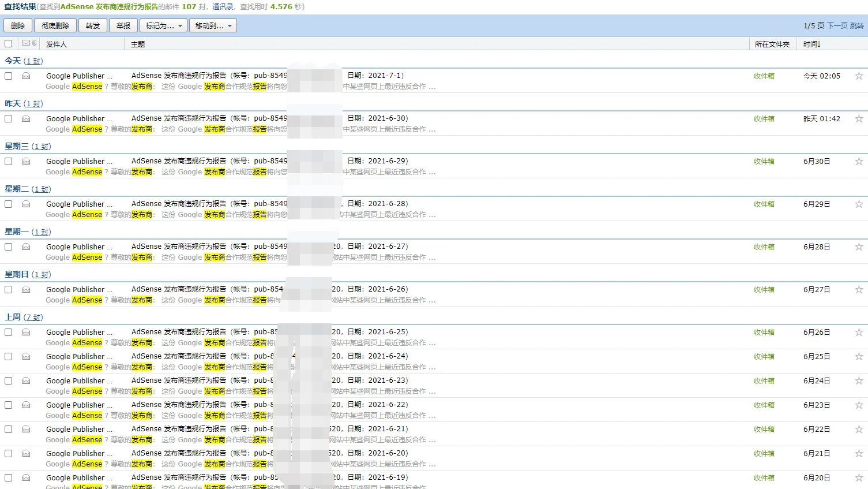Click envelope icon of 6月28日 email

(26, 247)
